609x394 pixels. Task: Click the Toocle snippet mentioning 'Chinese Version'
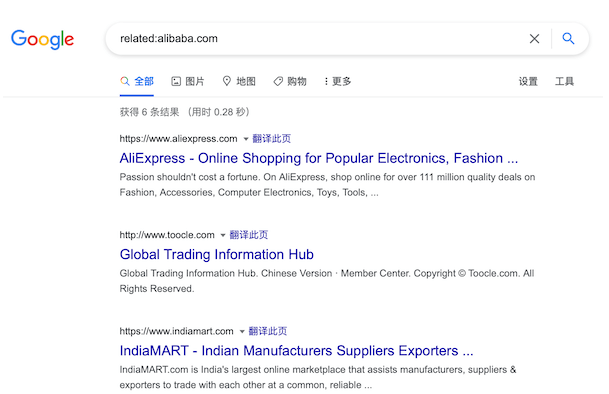327,281
